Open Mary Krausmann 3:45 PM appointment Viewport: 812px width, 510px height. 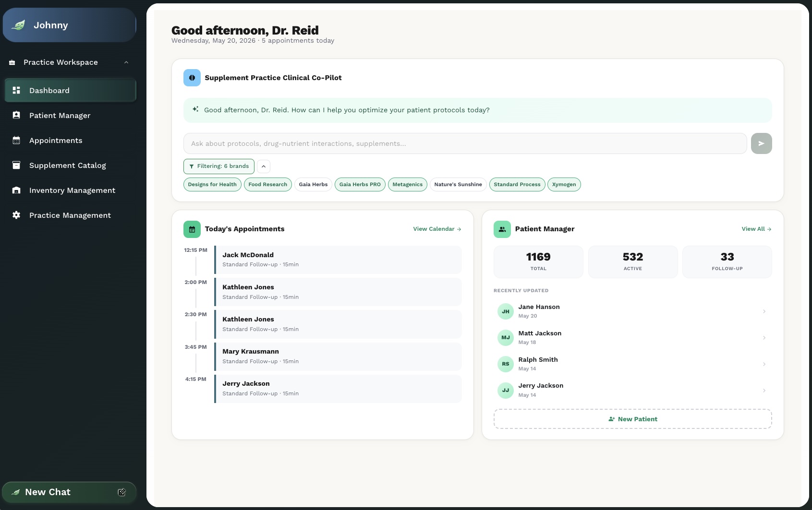pyautogui.click(x=338, y=356)
